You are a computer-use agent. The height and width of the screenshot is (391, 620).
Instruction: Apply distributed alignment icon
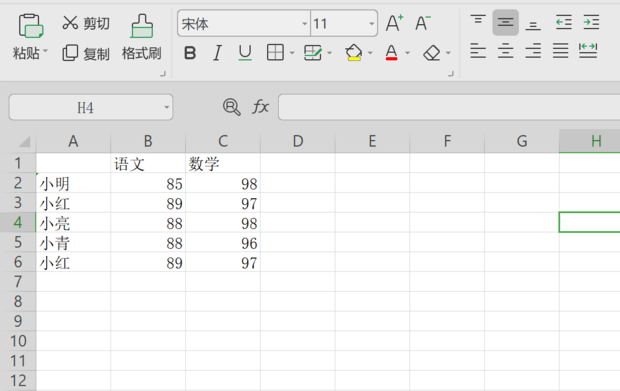[588, 51]
